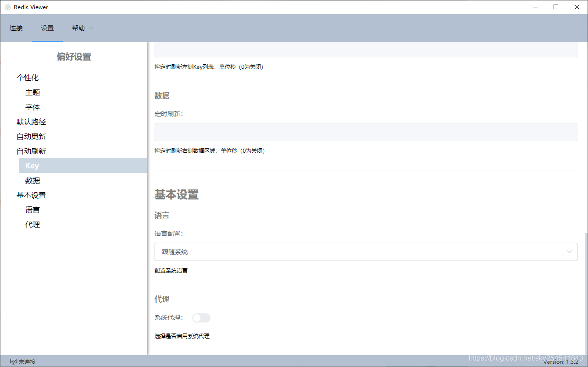Click the Version: 1.3.2 status text
588x367 pixels.
561,362
